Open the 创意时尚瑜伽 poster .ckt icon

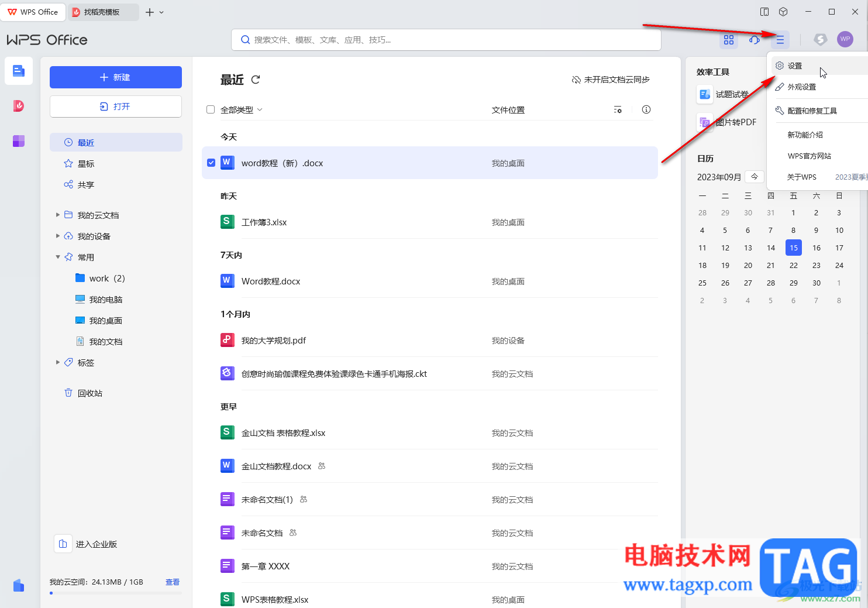228,373
